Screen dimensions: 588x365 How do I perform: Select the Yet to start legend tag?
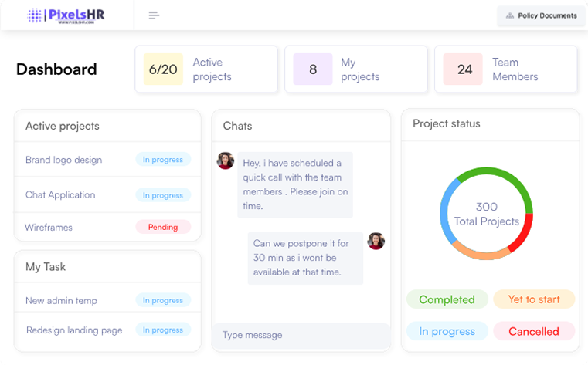tap(534, 299)
